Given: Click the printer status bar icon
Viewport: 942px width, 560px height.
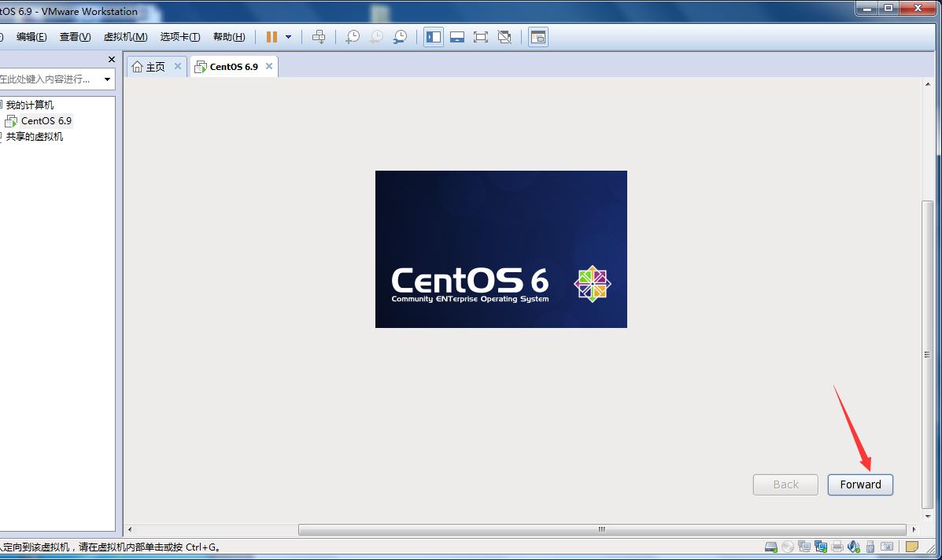Looking at the screenshot, I should 837,546.
